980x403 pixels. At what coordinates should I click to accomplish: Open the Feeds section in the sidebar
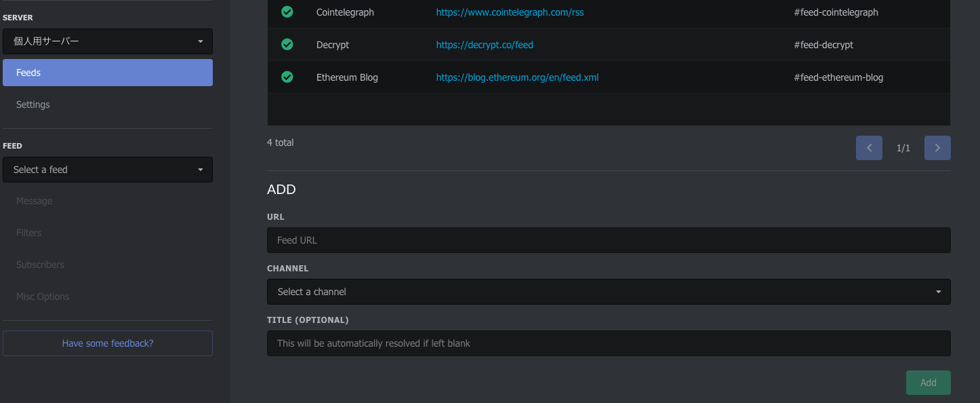(108, 73)
